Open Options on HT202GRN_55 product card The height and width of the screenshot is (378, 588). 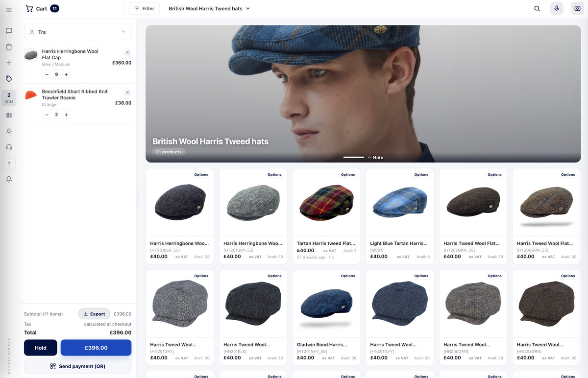coord(494,174)
